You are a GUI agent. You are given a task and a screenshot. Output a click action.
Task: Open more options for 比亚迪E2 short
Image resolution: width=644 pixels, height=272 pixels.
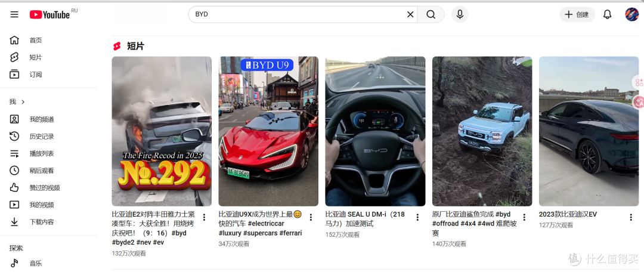[204, 217]
